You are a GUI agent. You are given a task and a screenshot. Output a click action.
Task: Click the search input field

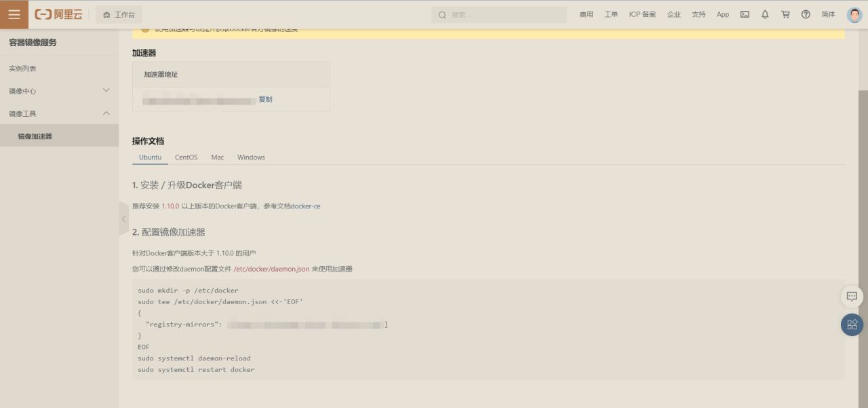point(498,14)
